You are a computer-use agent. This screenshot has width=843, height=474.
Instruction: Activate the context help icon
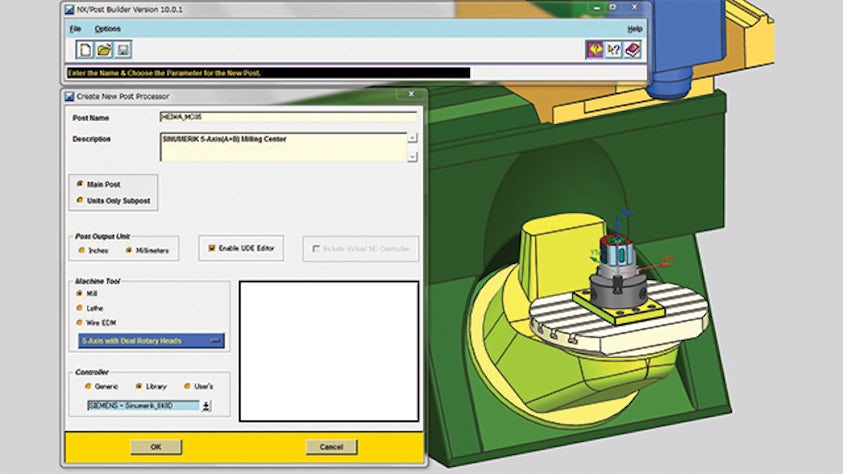coord(613,50)
